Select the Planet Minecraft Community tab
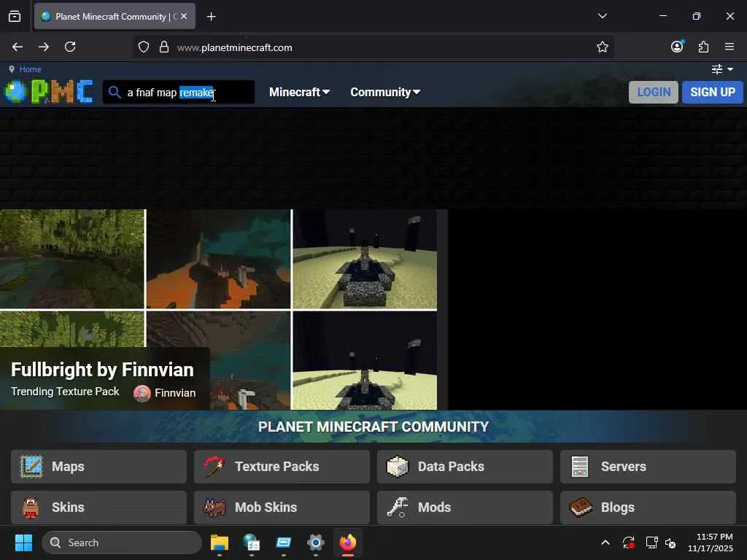747x560 pixels. (115, 17)
